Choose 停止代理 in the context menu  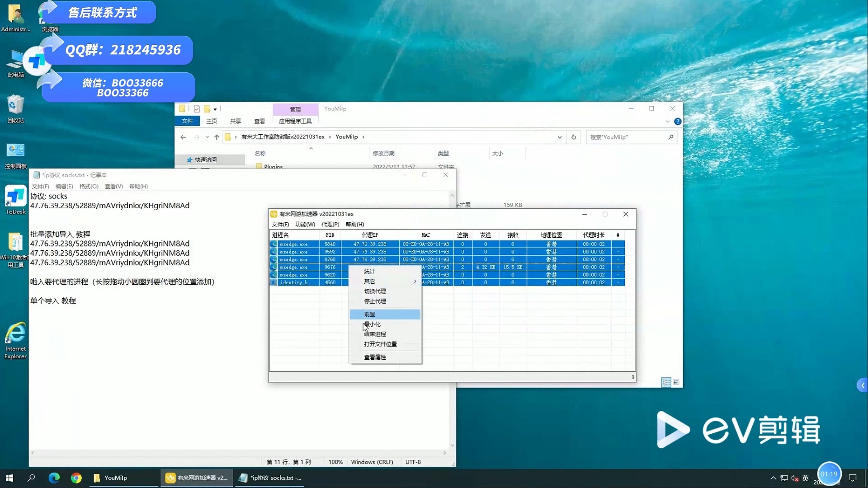pos(385,301)
